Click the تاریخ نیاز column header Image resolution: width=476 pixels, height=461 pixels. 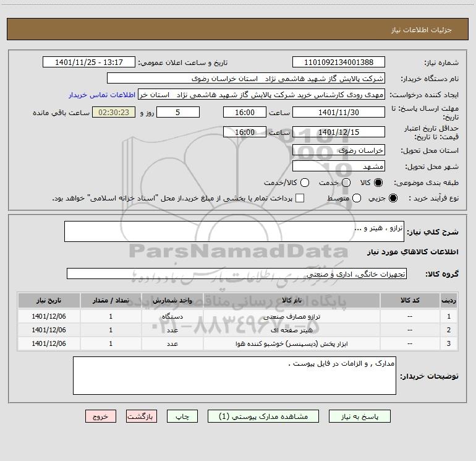point(49,301)
